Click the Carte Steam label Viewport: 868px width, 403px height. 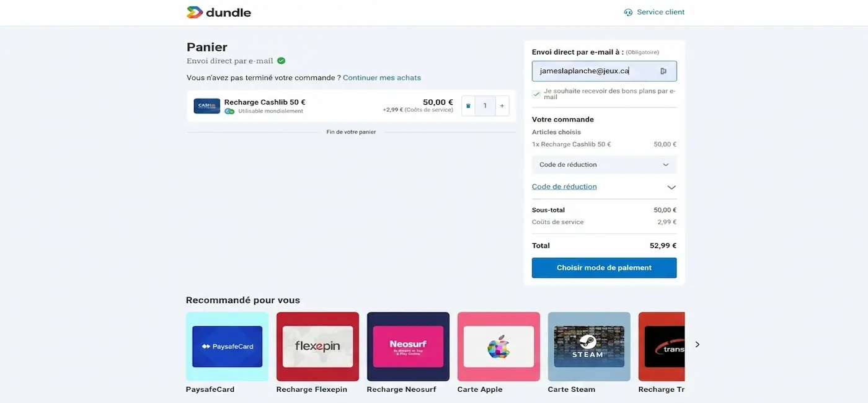(572, 389)
